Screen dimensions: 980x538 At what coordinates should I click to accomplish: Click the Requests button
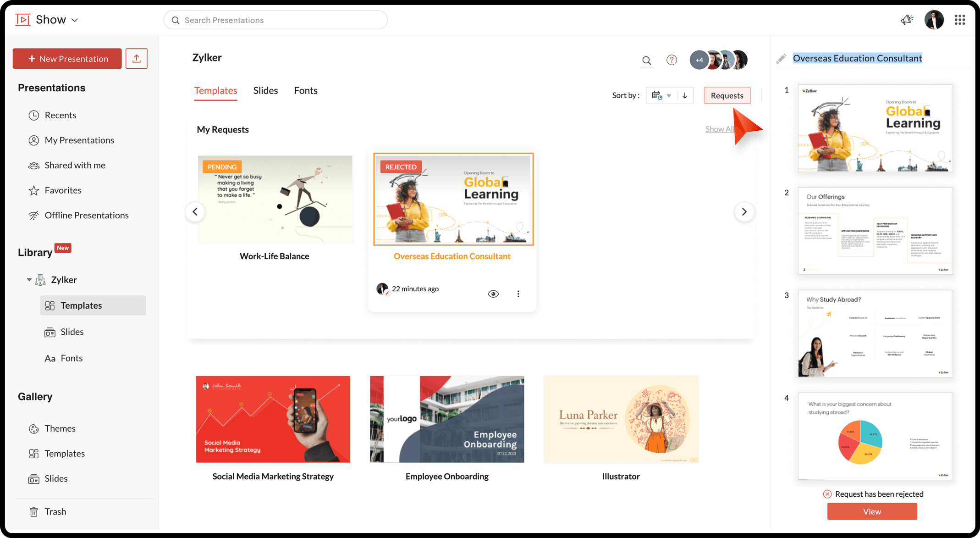click(727, 95)
